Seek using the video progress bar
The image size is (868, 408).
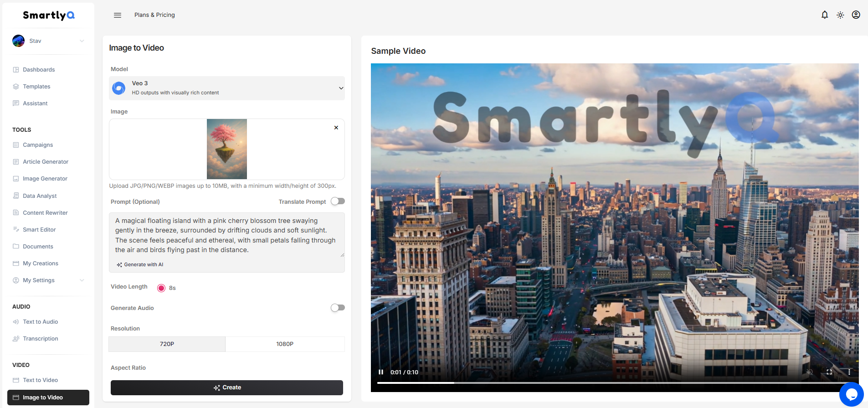(615, 383)
